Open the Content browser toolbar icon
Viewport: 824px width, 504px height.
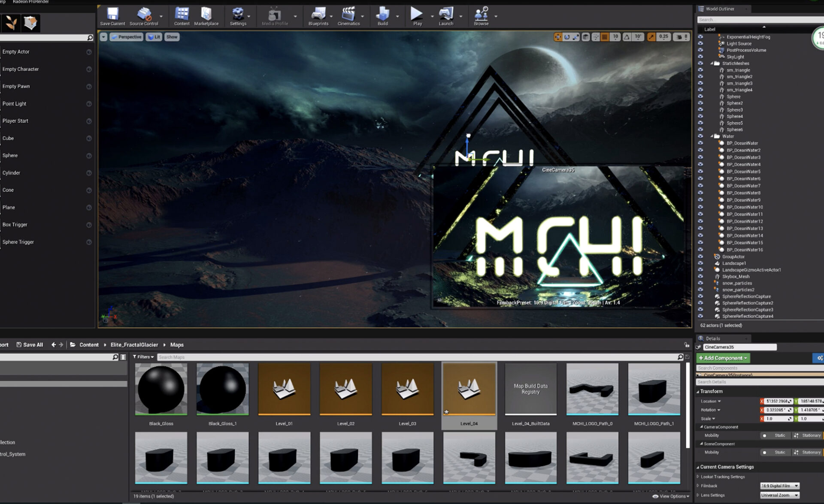click(x=182, y=16)
